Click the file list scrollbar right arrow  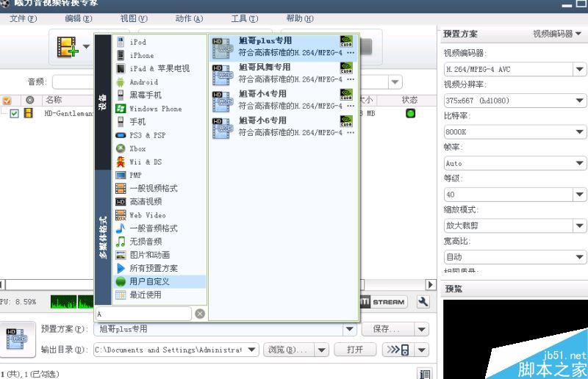click(431, 284)
